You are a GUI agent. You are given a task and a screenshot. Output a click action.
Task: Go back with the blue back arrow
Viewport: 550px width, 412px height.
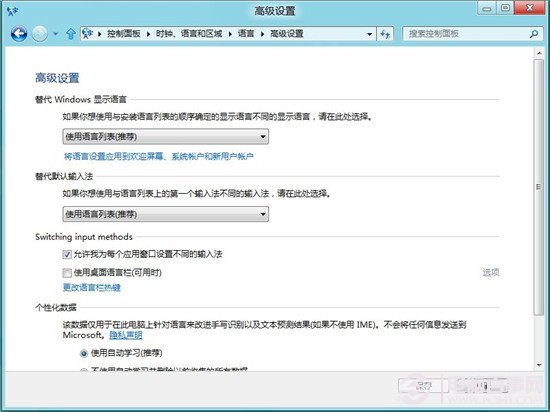pos(19,34)
